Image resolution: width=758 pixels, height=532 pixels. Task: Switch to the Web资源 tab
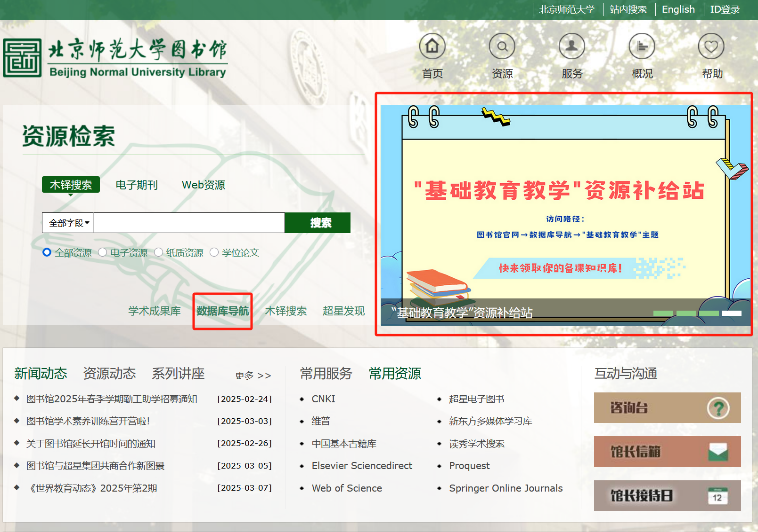[x=203, y=185]
